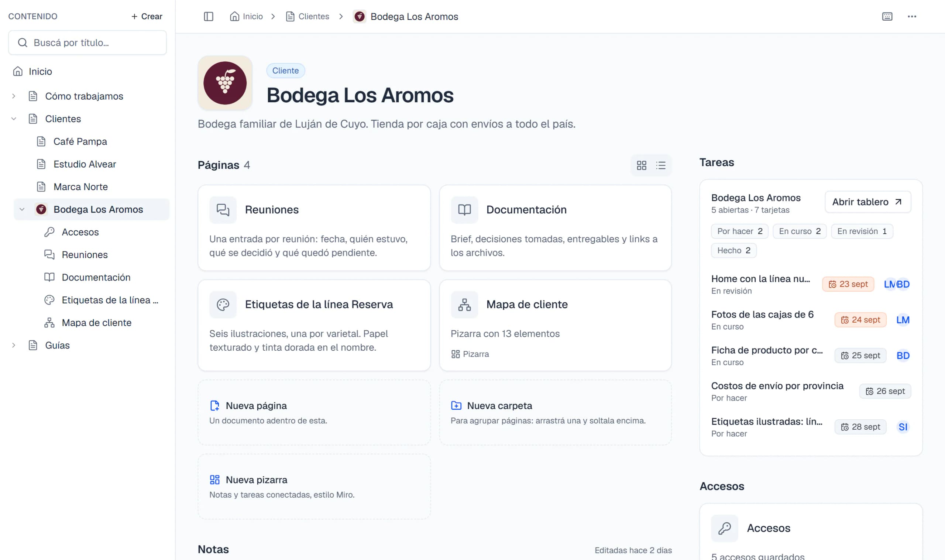Click the Cliente tag badge
Viewport: 945px width, 560px height.
285,71
